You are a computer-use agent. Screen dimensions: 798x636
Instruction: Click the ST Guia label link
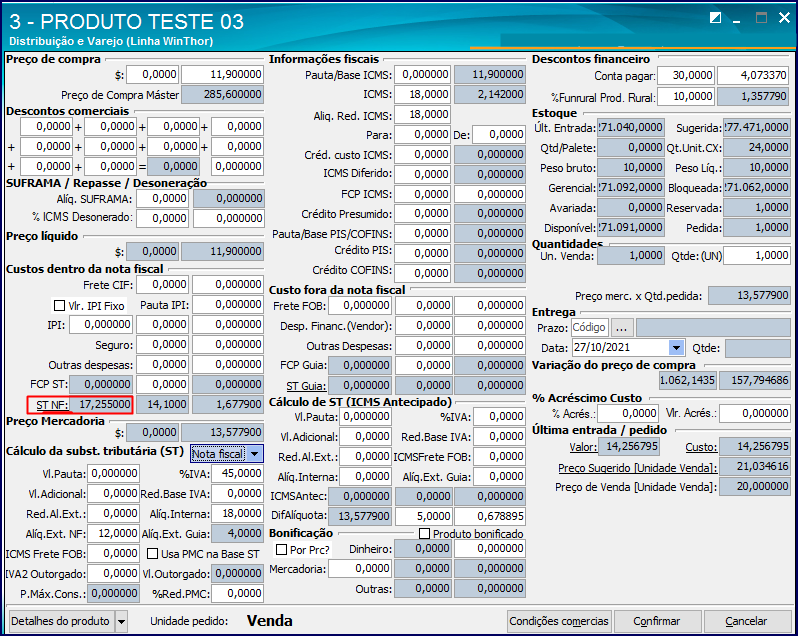(x=306, y=386)
